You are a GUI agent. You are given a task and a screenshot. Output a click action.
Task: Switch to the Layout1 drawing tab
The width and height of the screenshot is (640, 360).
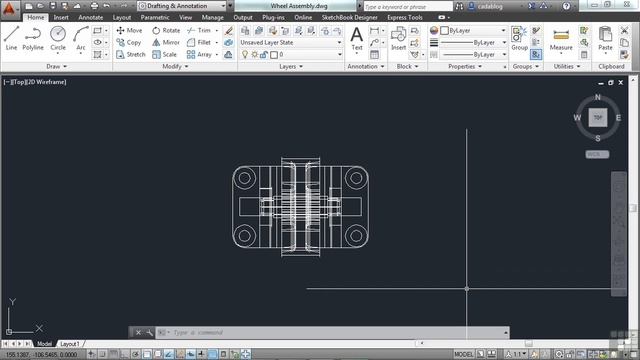click(69, 344)
